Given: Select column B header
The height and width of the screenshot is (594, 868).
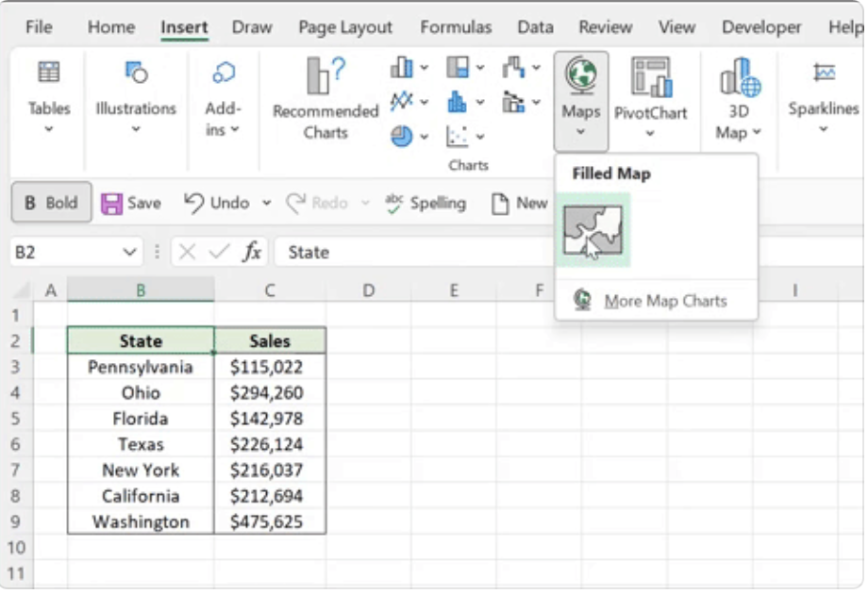Looking at the screenshot, I should (141, 289).
